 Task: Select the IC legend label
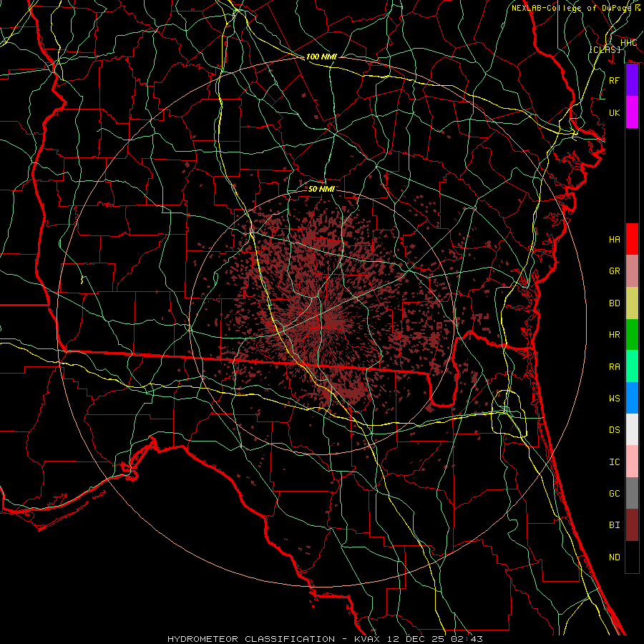point(614,462)
